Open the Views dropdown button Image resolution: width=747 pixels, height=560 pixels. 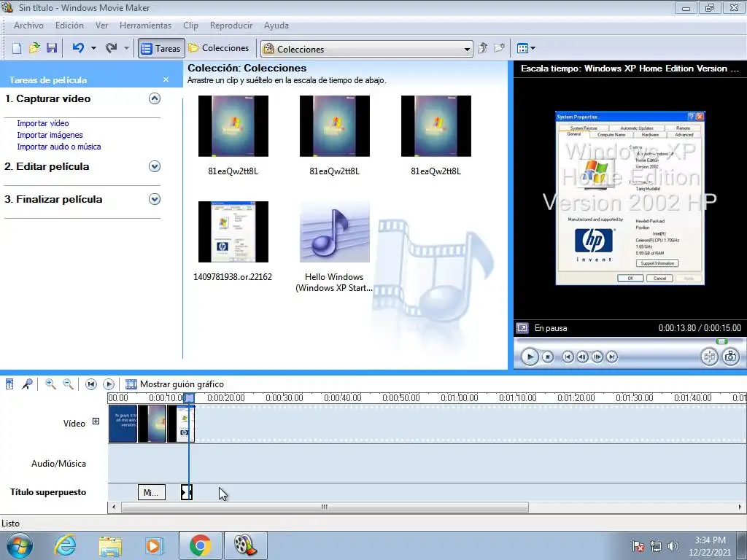point(526,48)
